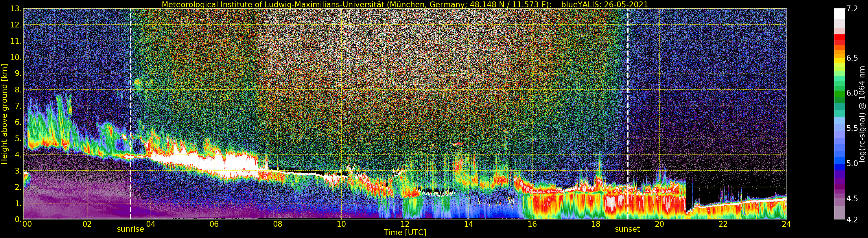Click the colorbar tick value 7.2
The width and height of the screenshot is (868, 238).
852,9
